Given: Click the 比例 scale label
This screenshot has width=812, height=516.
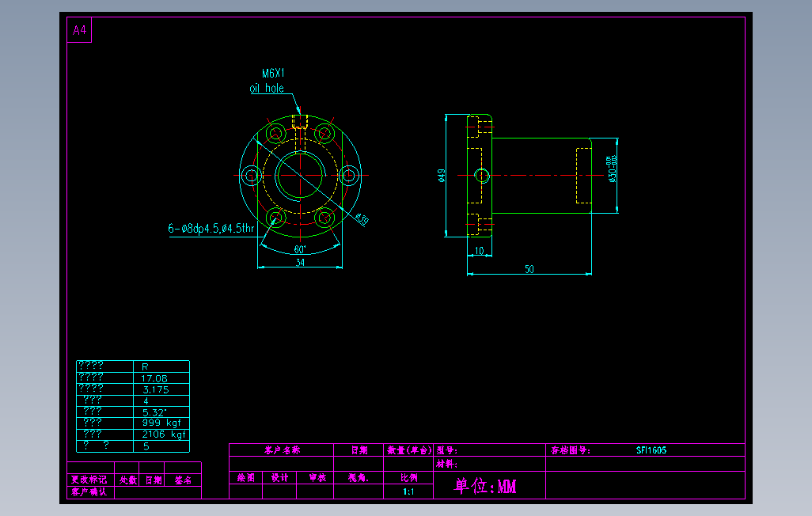Looking at the screenshot, I should pyautogui.click(x=408, y=478).
